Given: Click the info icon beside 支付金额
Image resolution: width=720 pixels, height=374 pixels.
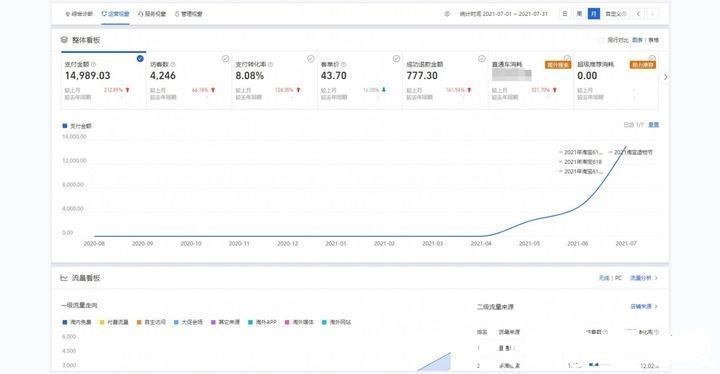Looking at the screenshot, I should 94,65.
